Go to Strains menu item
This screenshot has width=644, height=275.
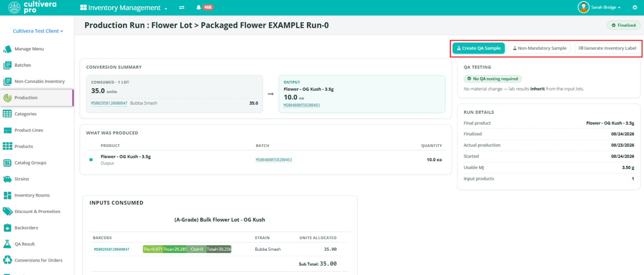click(x=22, y=179)
